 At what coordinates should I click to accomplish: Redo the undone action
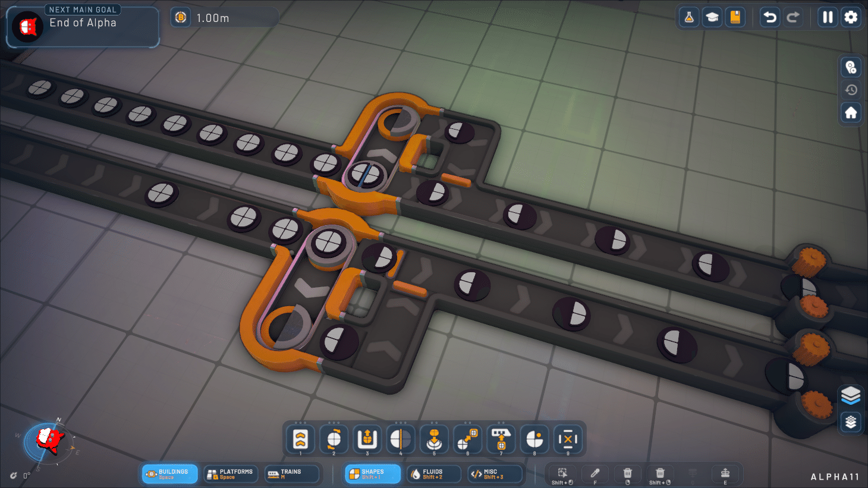tap(793, 17)
